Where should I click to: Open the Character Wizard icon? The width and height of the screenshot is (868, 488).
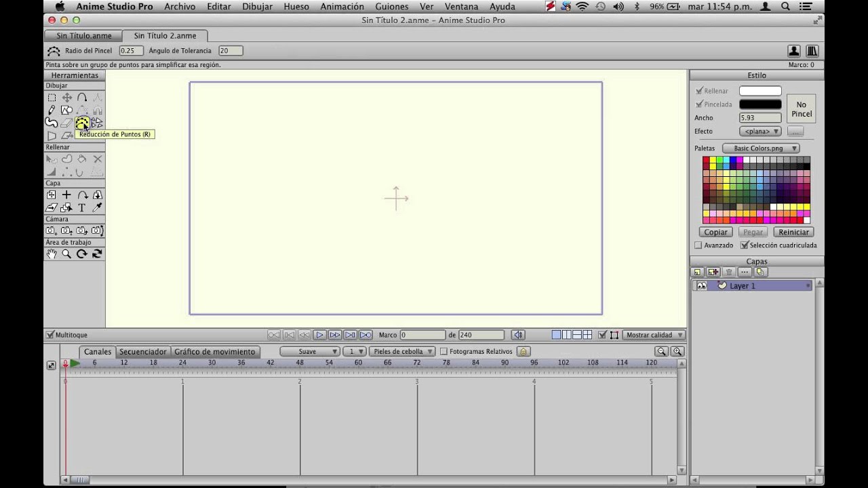(x=793, y=51)
